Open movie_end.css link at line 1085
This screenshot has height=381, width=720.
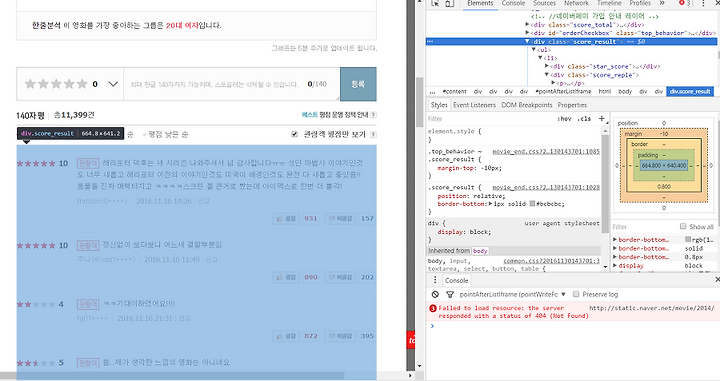(546, 151)
